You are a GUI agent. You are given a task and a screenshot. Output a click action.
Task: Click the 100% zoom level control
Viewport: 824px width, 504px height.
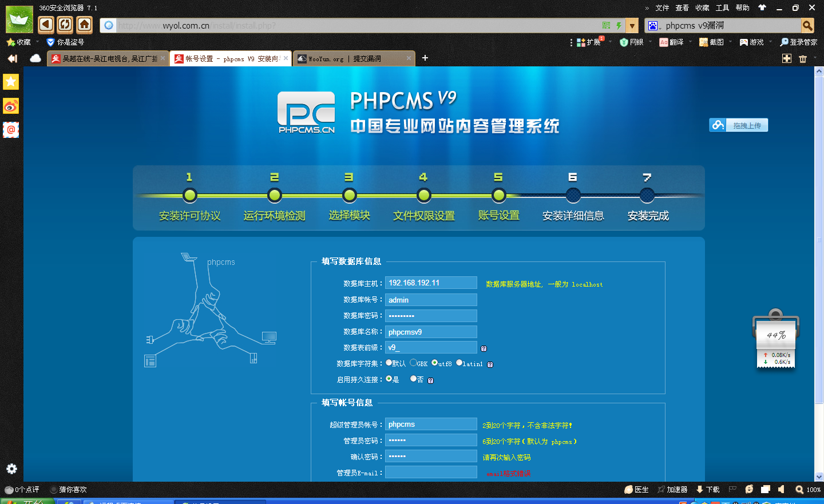coord(808,490)
